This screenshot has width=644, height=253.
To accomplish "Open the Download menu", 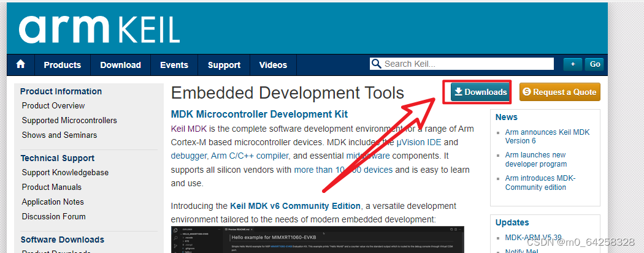I will click(120, 65).
